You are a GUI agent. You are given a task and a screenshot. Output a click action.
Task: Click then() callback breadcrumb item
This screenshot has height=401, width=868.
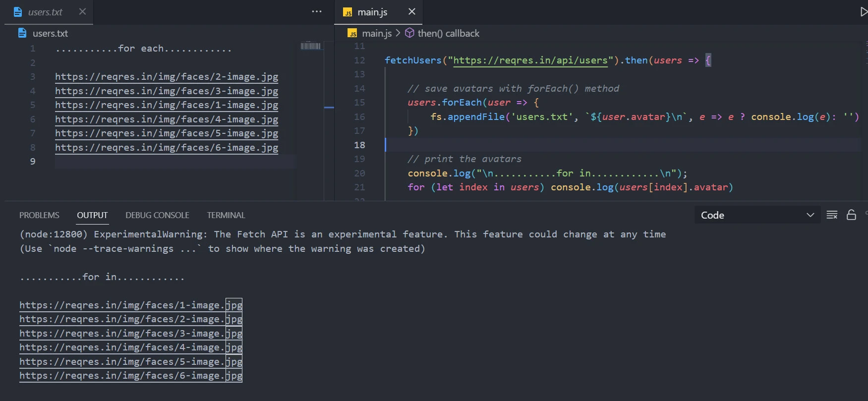coord(448,33)
